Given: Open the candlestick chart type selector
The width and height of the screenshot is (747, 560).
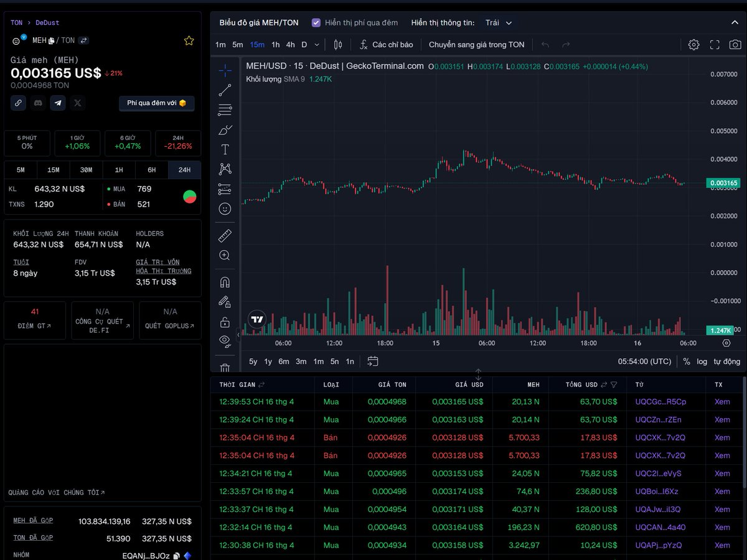Looking at the screenshot, I should coord(338,45).
